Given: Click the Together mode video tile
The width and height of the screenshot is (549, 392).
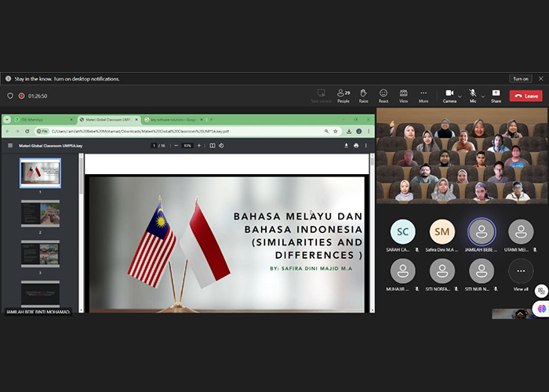Looking at the screenshot, I should (462, 156).
